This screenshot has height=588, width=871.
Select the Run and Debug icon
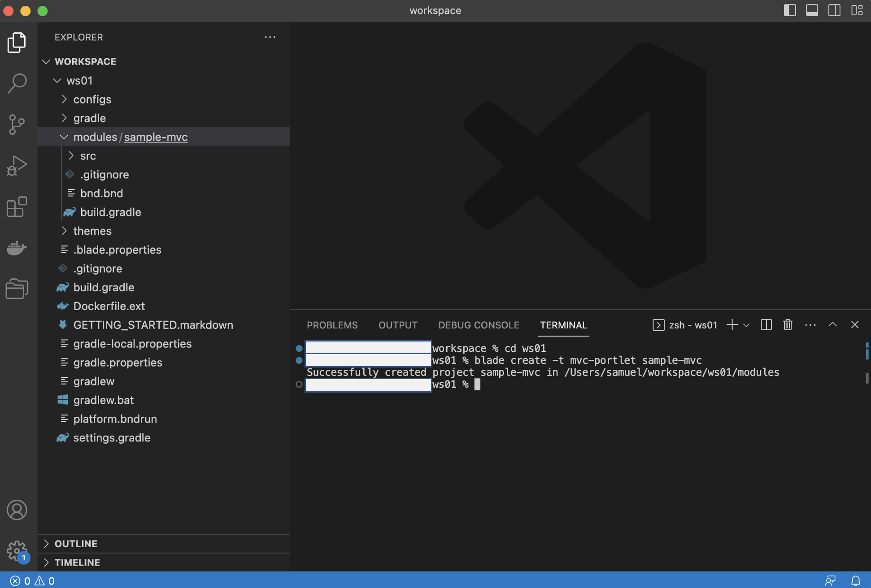coord(17,165)
